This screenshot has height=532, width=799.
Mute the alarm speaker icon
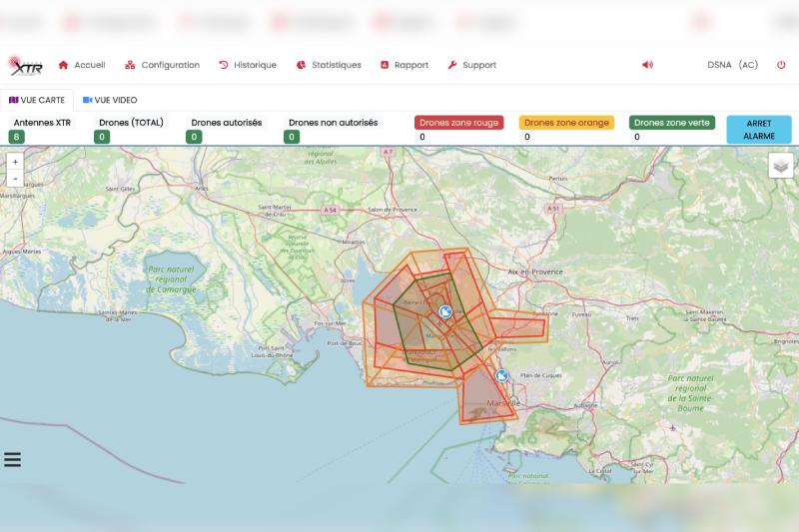(647, 65)
